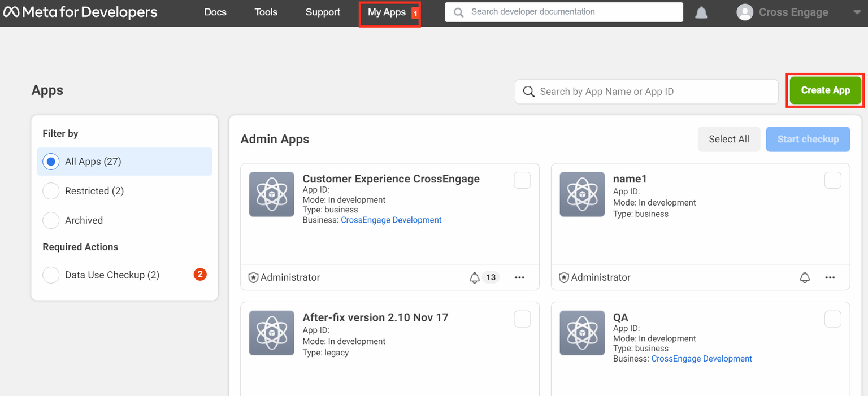Click 'Type: legacy' under After-fix version
This screenshot has width=868, height=396.
coord(325,353)
